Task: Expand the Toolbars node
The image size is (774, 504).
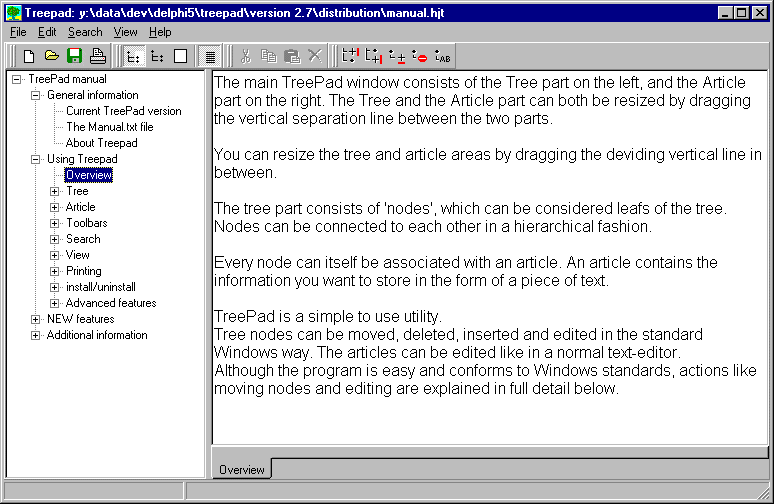Action: click(x=54, y=223)
